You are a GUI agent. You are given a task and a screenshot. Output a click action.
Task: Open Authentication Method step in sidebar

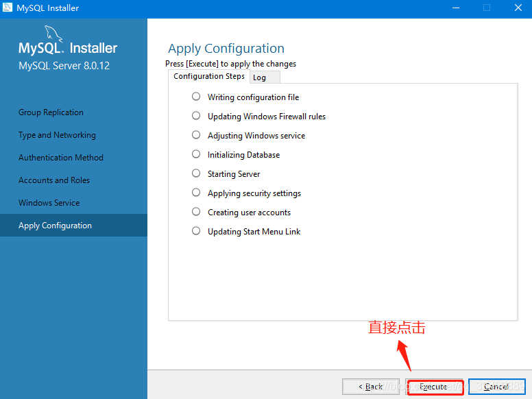[x=61, y=158]
